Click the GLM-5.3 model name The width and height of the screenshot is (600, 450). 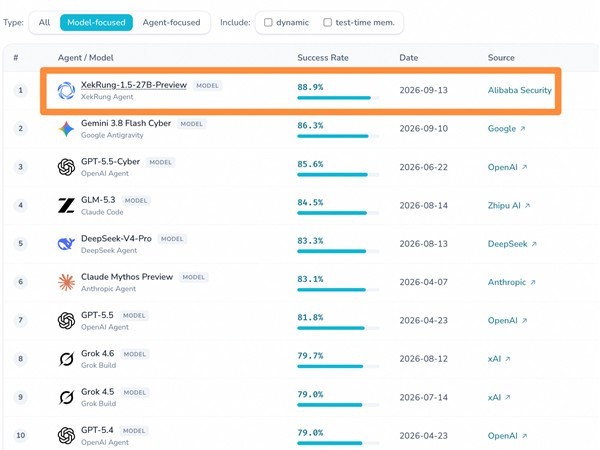98,200
